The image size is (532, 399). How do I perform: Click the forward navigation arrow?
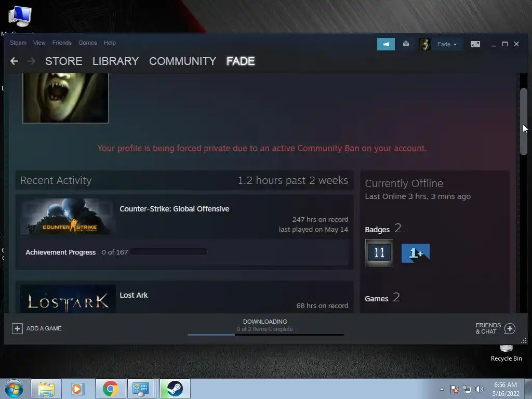pyautogui.click(x=31, y=61)
